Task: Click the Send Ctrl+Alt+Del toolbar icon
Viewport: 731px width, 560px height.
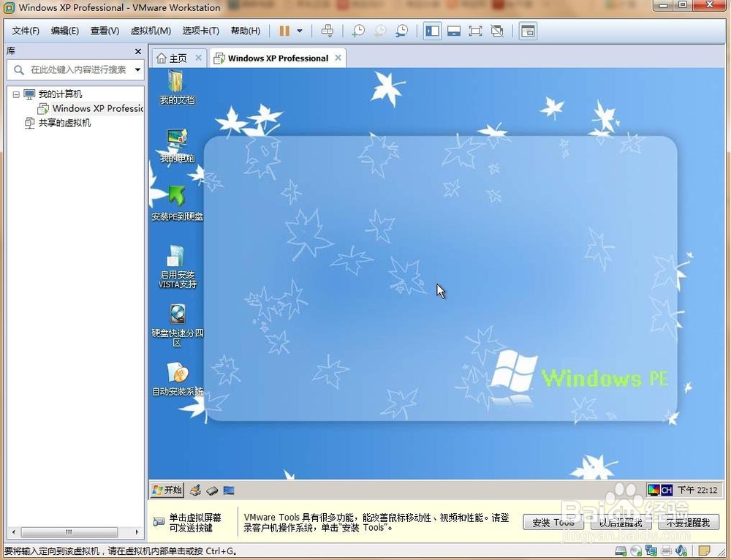Action: point(327,31)
